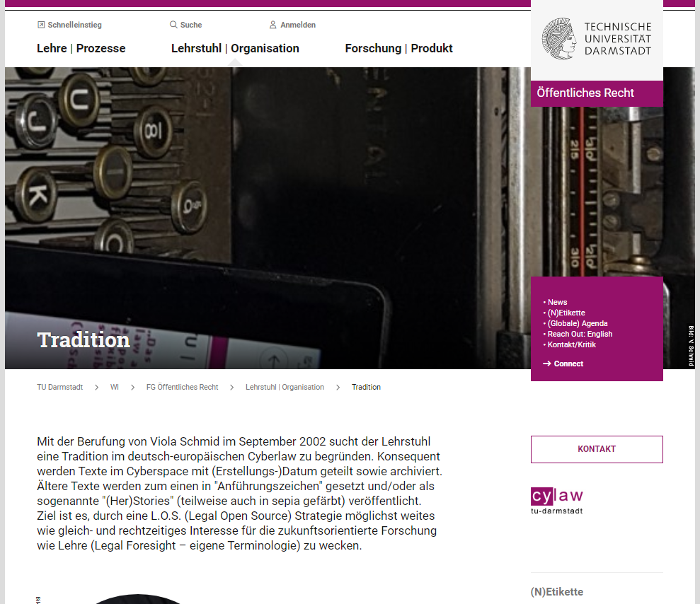
Task: Open the cylaw tu-darmstadt logo
Action: tap(557, 501)
